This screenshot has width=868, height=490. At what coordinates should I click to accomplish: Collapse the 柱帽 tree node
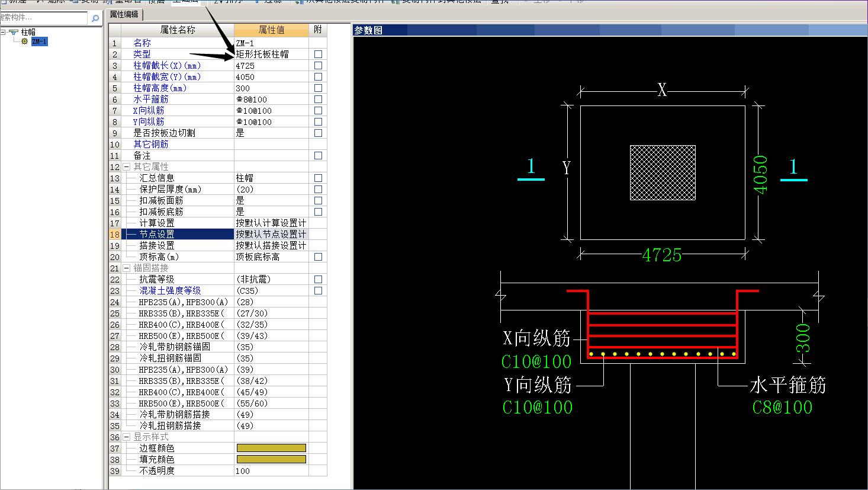[3, 32]
